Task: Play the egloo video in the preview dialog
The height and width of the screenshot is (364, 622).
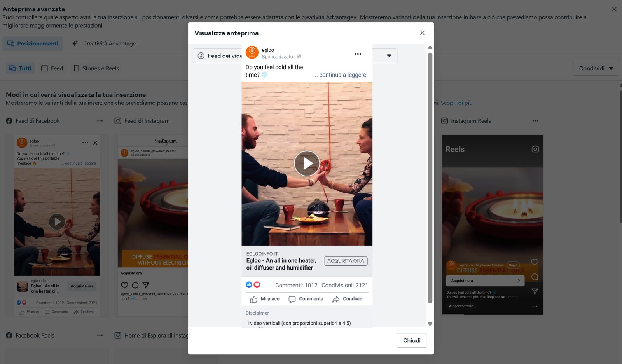Action: click(x=307, y=164)
